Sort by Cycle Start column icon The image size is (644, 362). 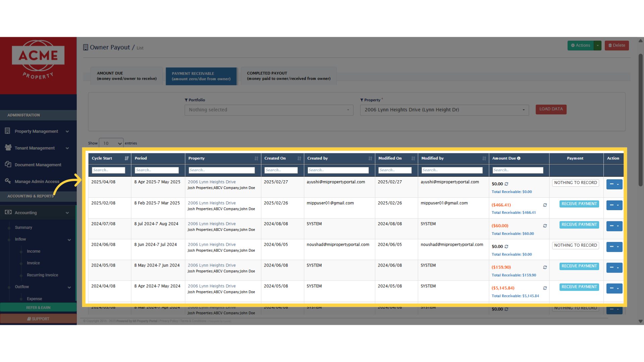(x=126, y=158)
